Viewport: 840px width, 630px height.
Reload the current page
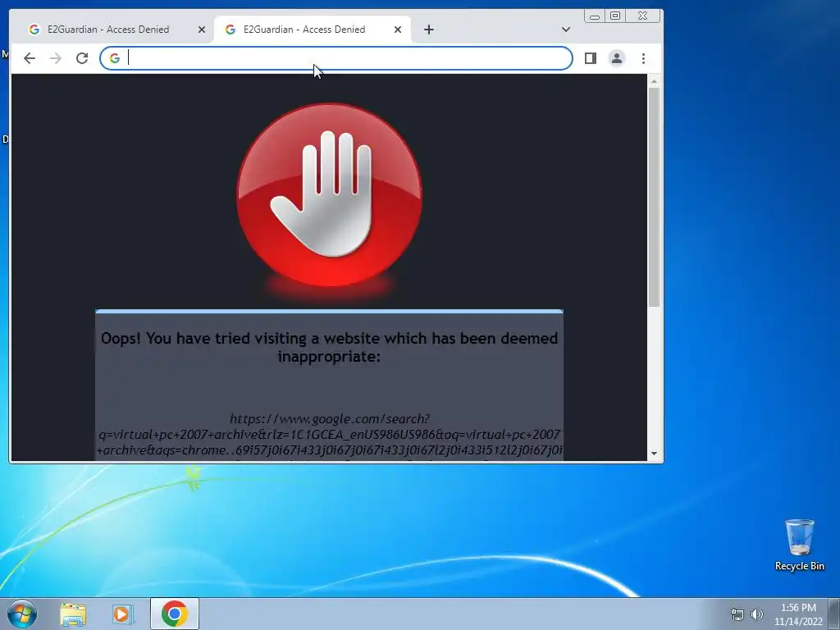82,58
